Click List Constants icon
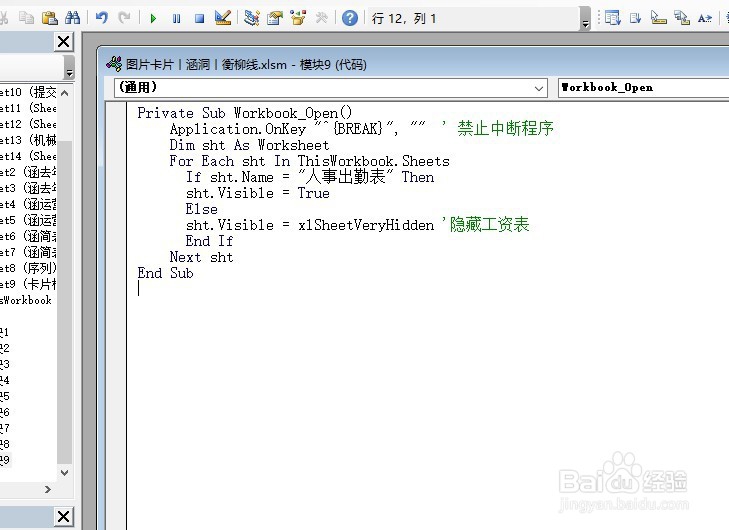 point(636,18)
